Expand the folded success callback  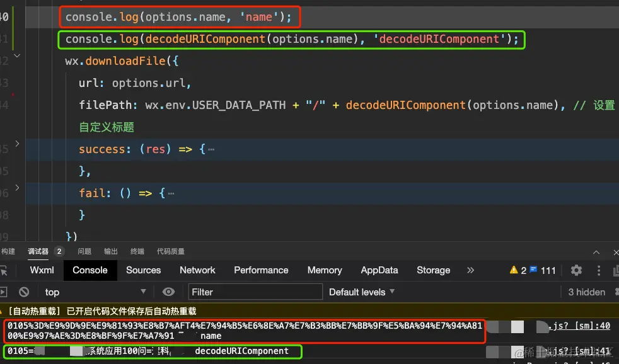pos(17,144)
